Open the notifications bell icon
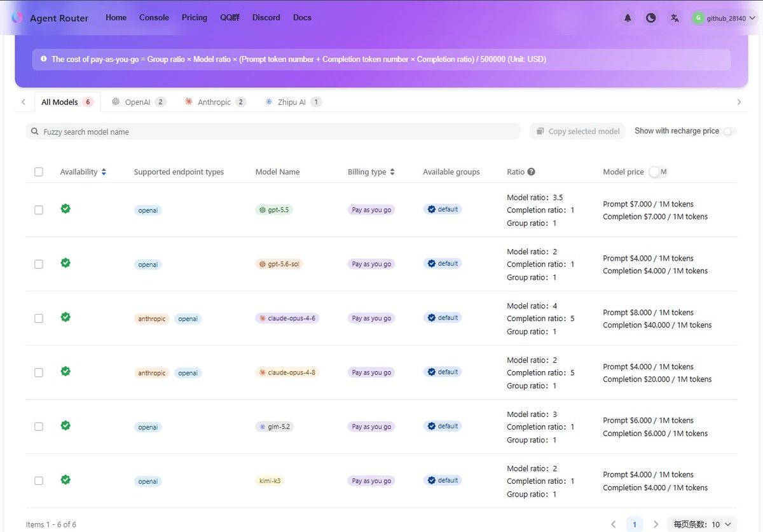 [x=628, y=18]
